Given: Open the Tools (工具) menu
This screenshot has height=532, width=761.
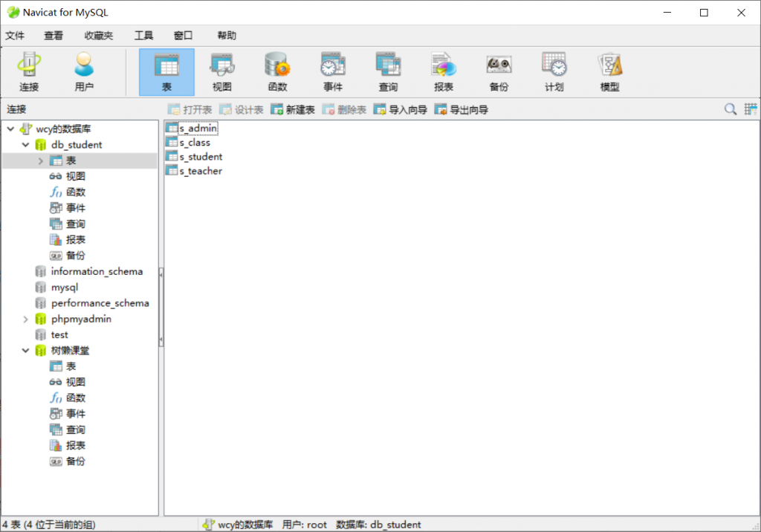Looking at the screenshot, I should coord(143,36).
